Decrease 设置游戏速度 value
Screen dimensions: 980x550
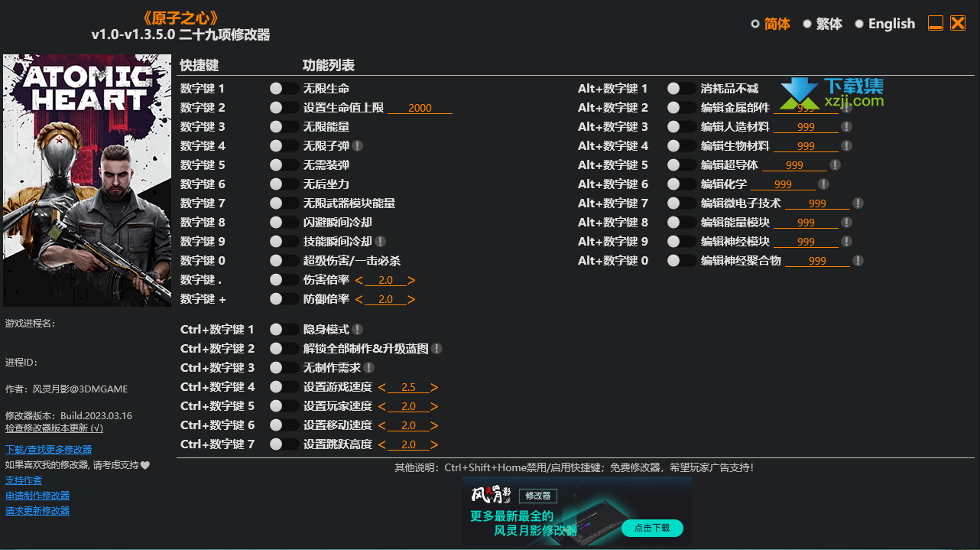382,387
